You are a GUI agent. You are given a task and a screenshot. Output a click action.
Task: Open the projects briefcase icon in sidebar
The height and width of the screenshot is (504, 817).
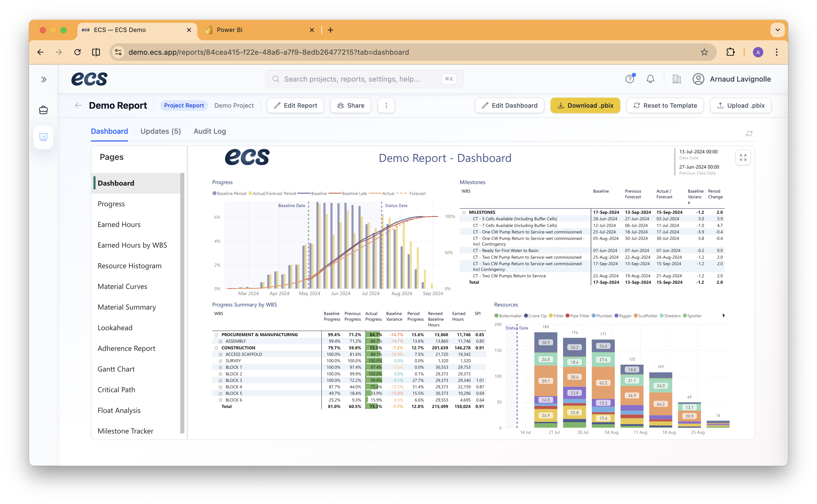43,110
